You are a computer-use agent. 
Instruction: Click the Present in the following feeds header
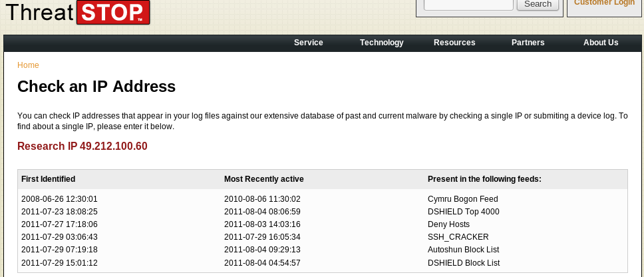[484, 179]
